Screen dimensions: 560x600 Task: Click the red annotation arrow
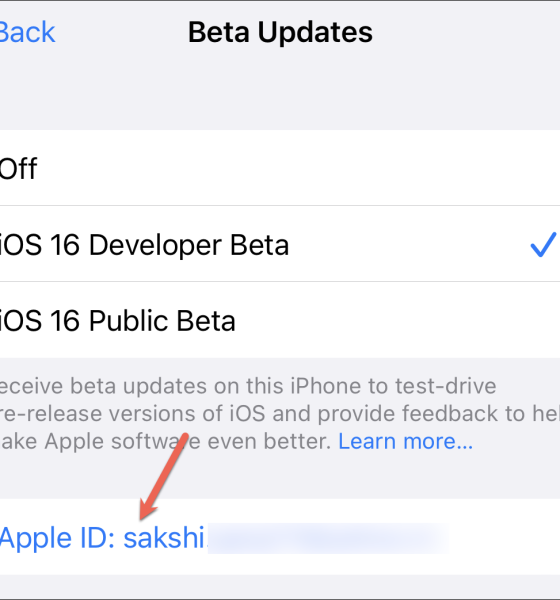[x=164, y=476]
